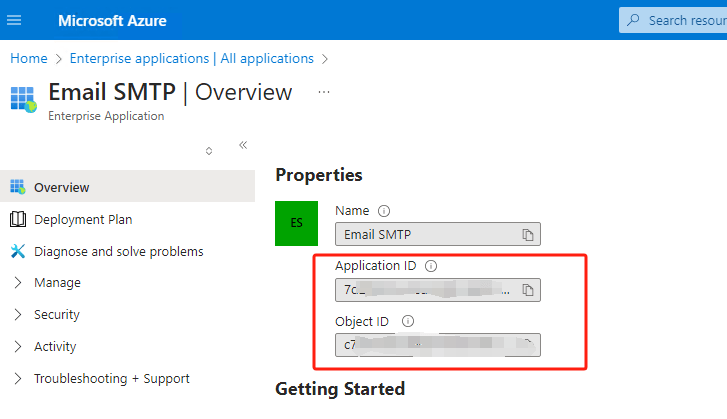The height and width of the screenshot is (419, 727).
Task: Click the info icon beside Application ID
Action: coord(431,266)
